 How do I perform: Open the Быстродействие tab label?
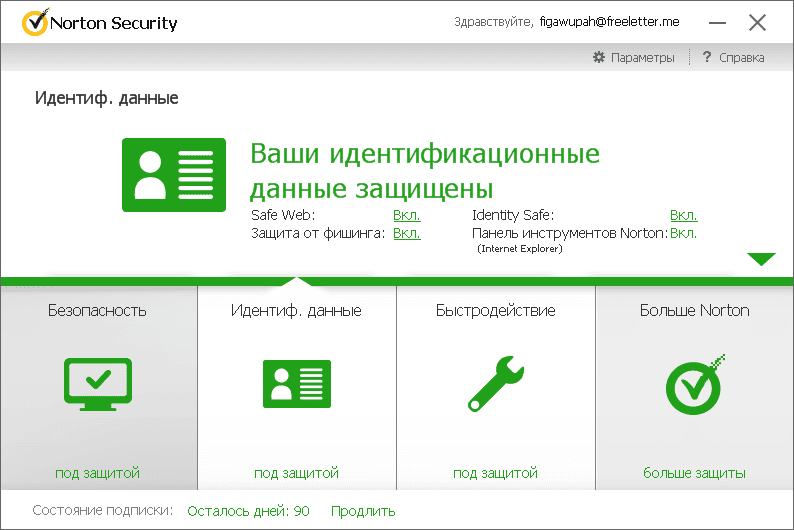pyautogui.click(x=496, y=310)
